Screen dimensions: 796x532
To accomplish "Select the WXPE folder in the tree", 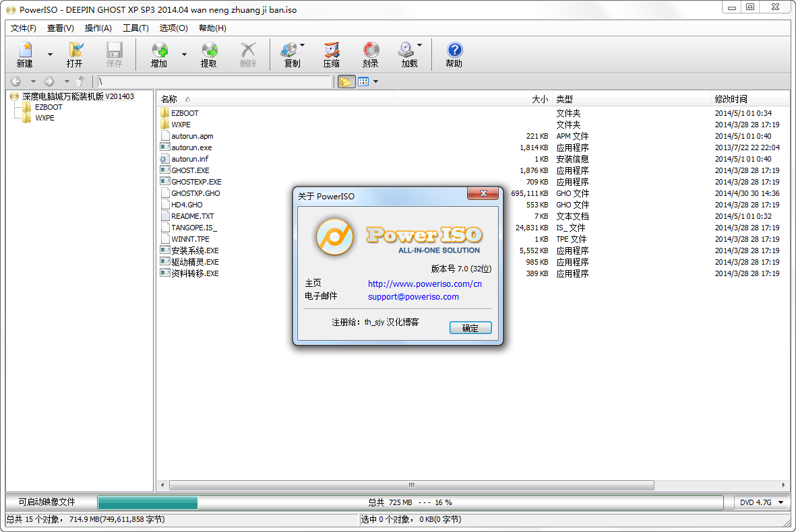I will (x=44, y=118).
